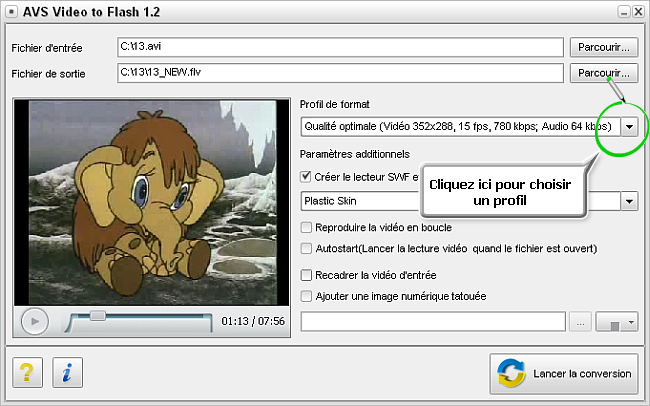Click the yellow question mark help icon

(x=27, y=372)
